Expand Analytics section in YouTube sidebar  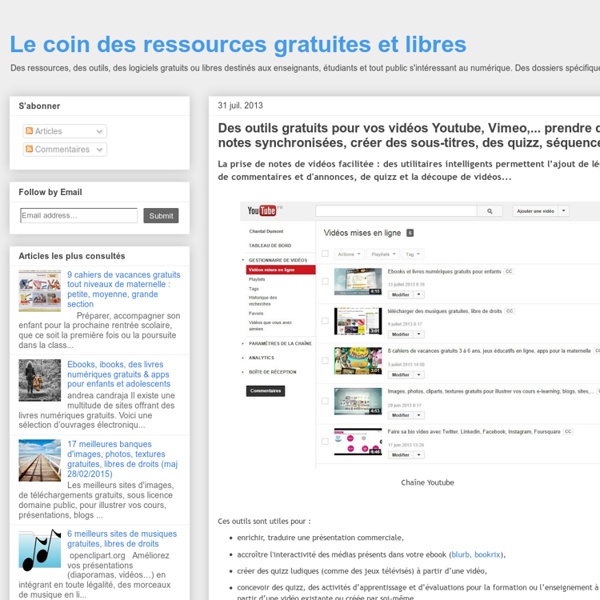(261, 357)
